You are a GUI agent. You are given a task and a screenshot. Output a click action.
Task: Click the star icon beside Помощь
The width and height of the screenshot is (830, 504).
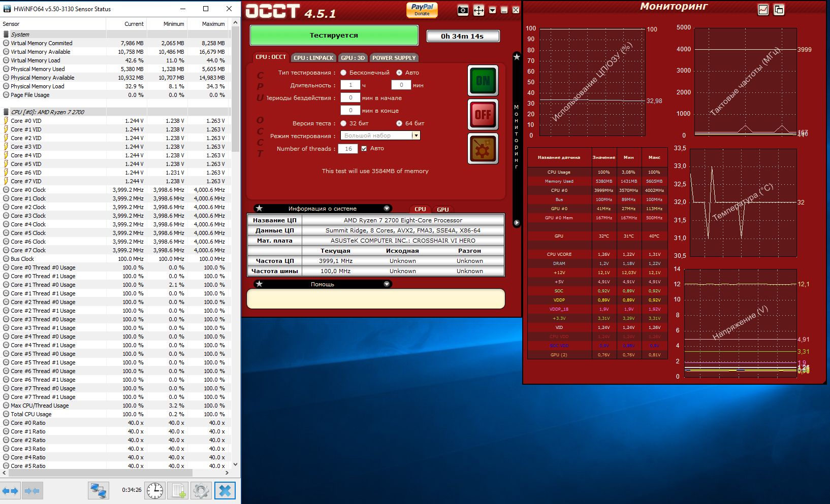[259, 284]
